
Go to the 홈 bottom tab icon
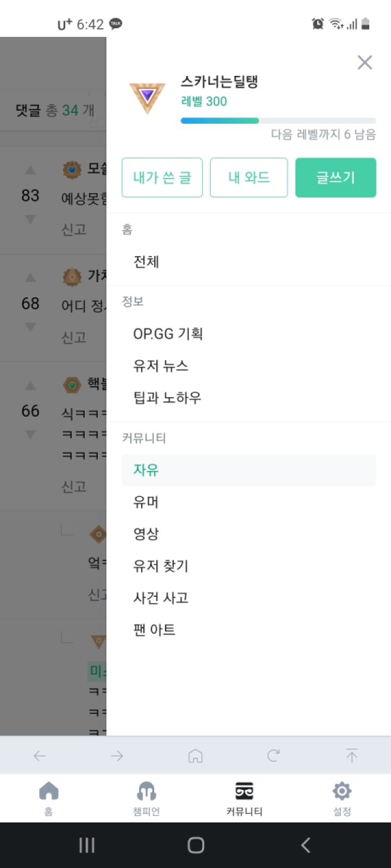pos(48,792)
